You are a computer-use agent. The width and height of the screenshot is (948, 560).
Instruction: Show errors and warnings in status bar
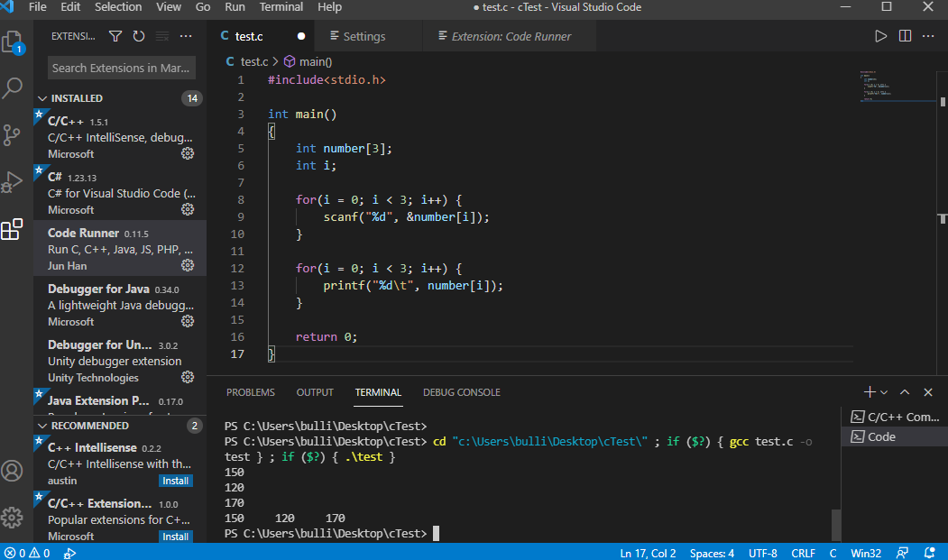pos(27,553)
